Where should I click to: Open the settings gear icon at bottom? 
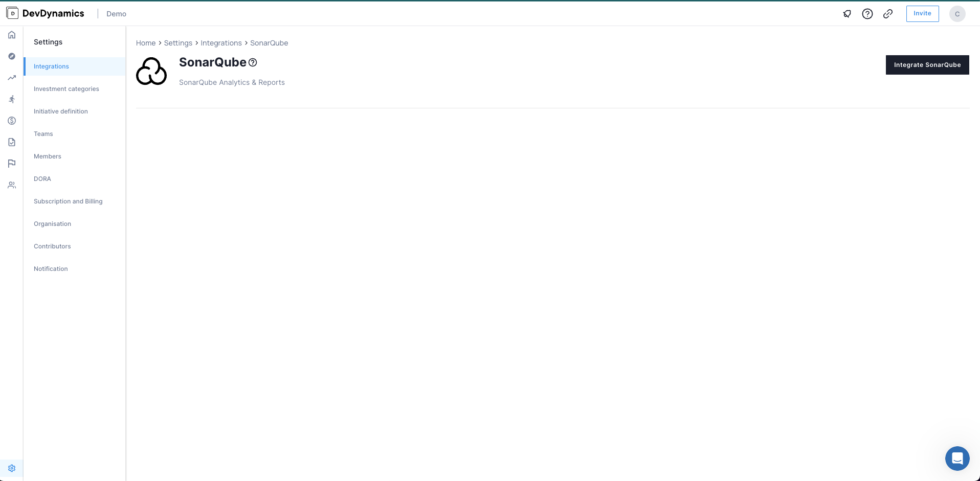pos(12,468)
